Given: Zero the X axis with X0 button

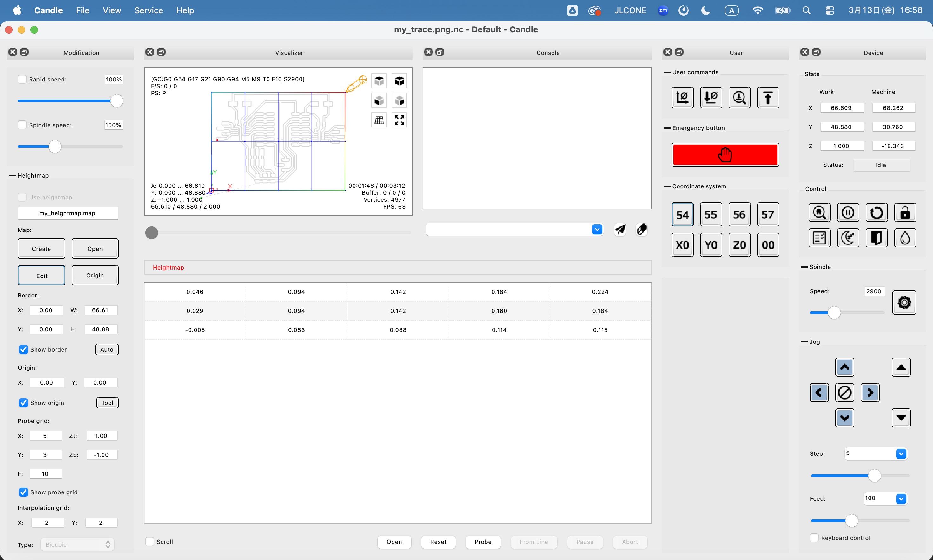Looking at the screenshot, I should coord(682,245).
